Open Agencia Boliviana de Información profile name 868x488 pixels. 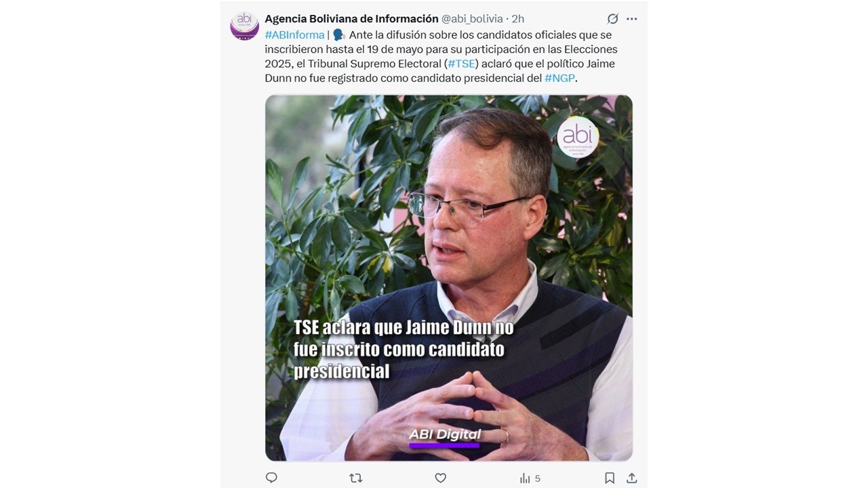pyautogui.click(x=351, y=19)
